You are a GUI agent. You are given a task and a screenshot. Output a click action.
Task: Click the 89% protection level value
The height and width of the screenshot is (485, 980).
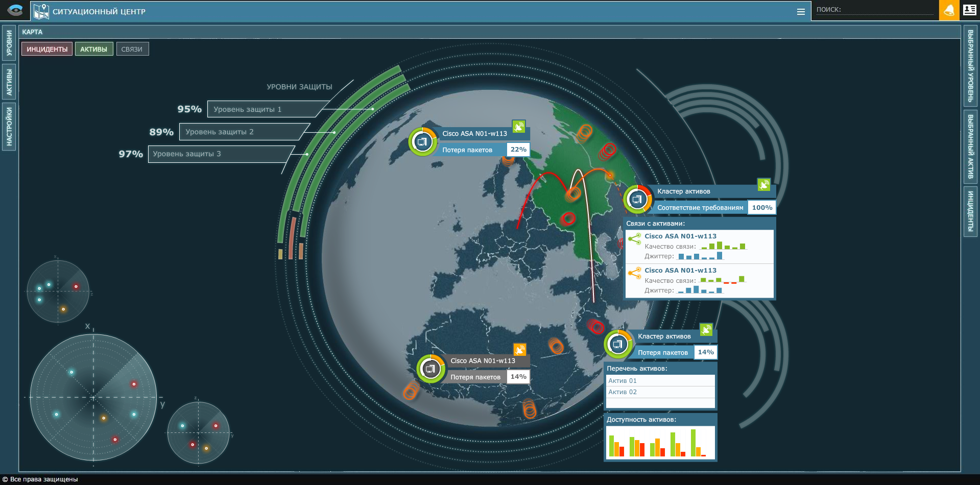pos(161,132)
